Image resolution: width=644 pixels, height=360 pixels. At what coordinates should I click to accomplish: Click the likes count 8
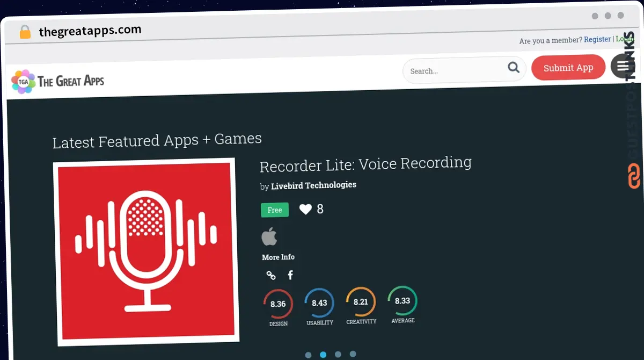[320, 209]
